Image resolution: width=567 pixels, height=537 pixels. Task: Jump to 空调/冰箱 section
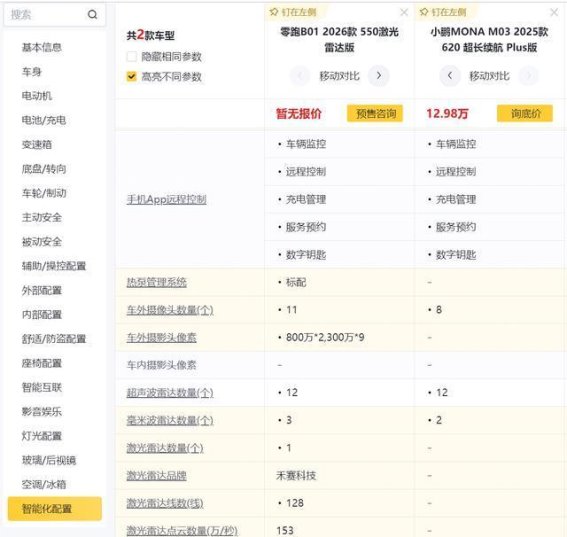[44, 484]
